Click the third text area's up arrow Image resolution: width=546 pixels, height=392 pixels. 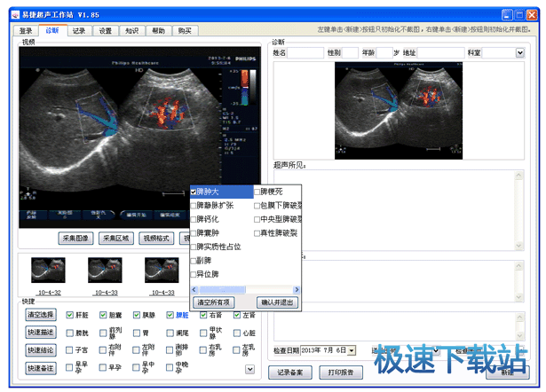(x=519, y=318)
